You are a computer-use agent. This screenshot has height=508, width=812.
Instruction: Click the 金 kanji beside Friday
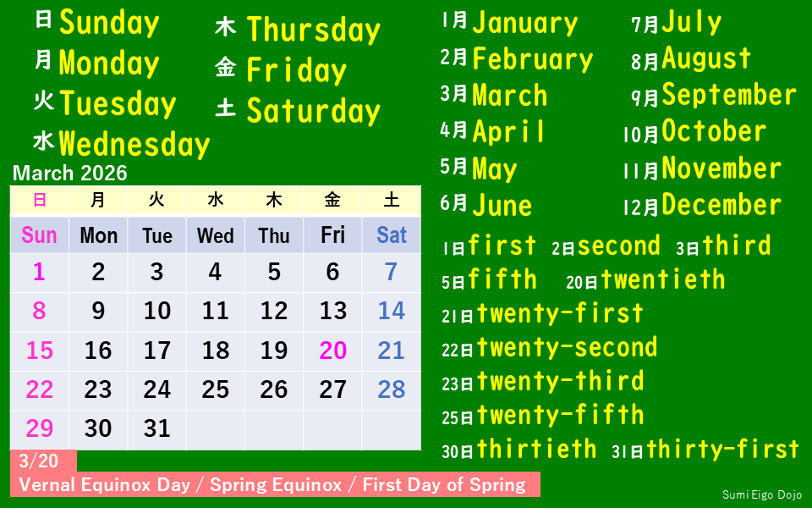point(225,67)
